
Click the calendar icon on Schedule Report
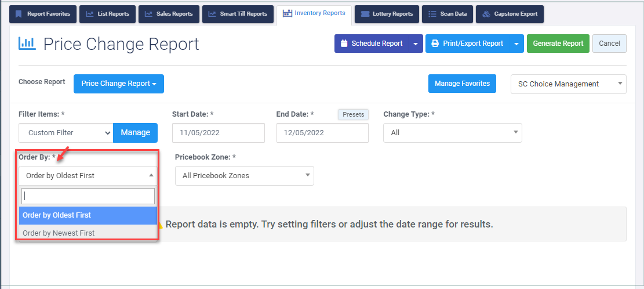[344, 44]
